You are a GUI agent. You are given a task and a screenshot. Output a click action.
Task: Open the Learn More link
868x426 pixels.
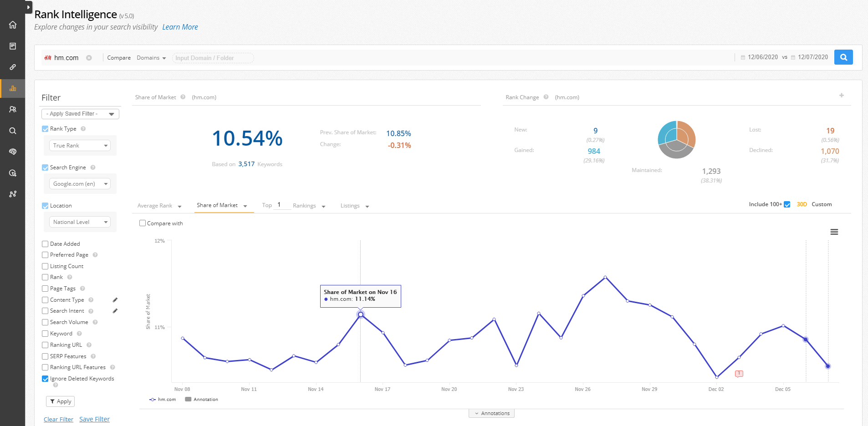click(180, 27)
